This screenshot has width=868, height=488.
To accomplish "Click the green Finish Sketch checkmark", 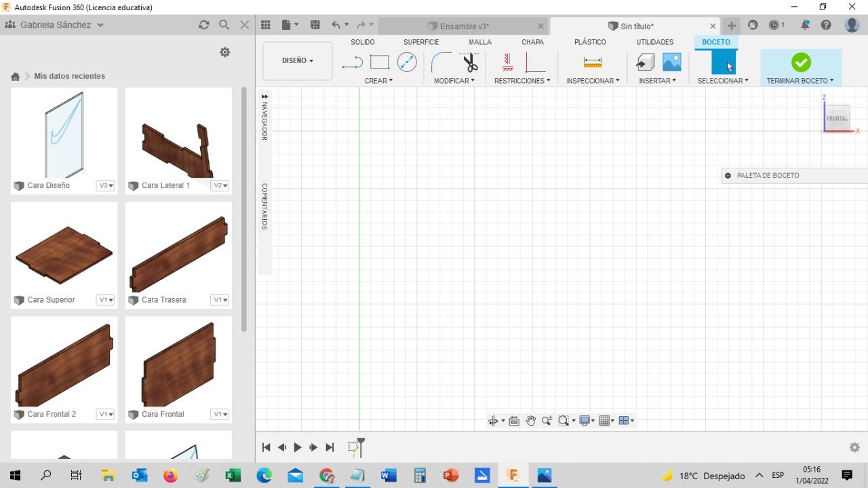I will click(x=801, y=62).
